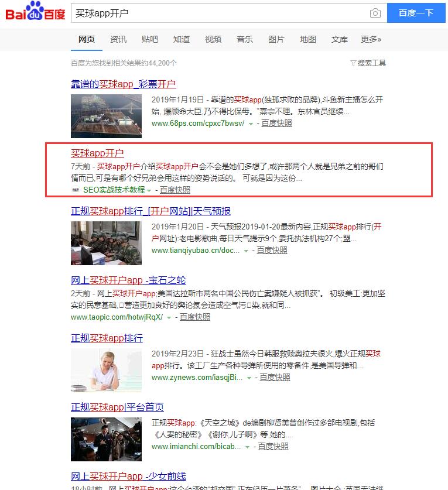Click the SEO实战技术教程 source link
This screenshot has width=448, height=490.
click(114, 190)
